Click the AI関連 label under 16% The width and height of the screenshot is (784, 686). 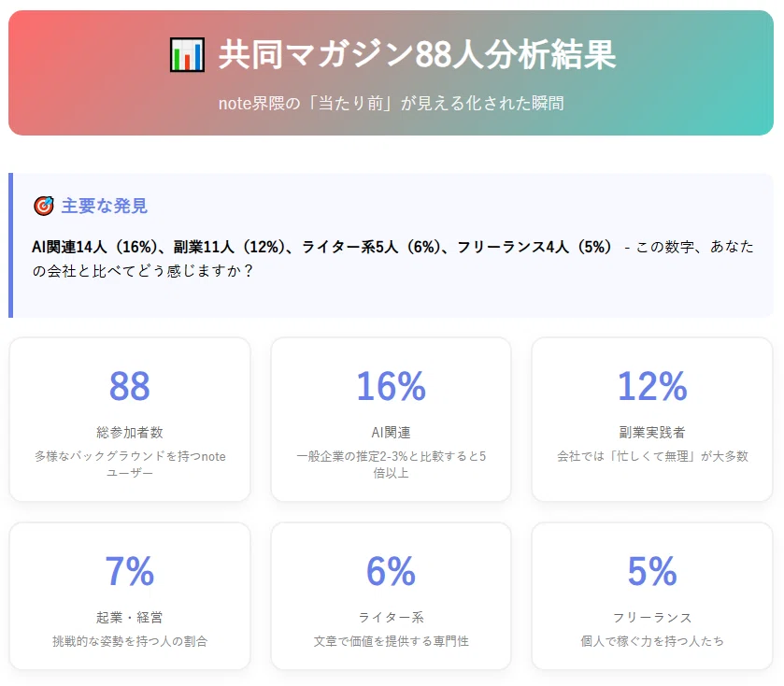[391, 433]
